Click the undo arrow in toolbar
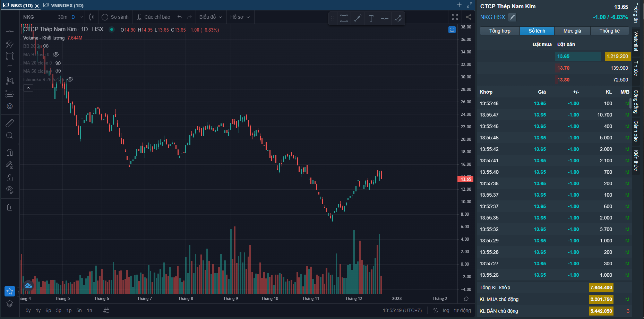Image resolution: width=644 pixels, height=319 pixels. [x=180, y=17]
